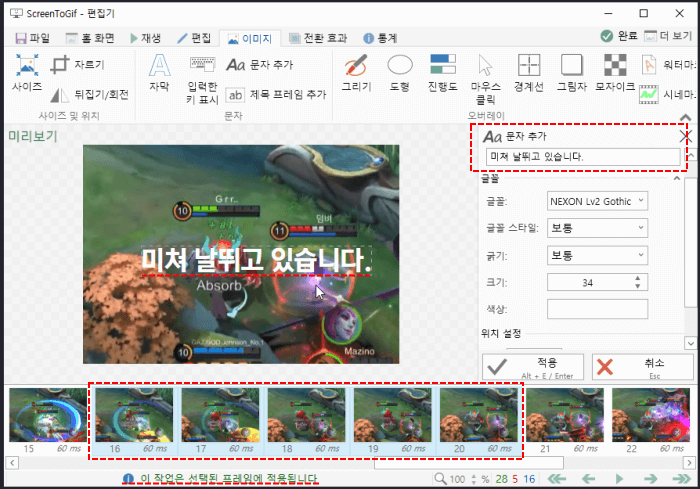700x489 pixels.
Task: Open the 워터마크 watermark tool
Action: click(667, 65)
